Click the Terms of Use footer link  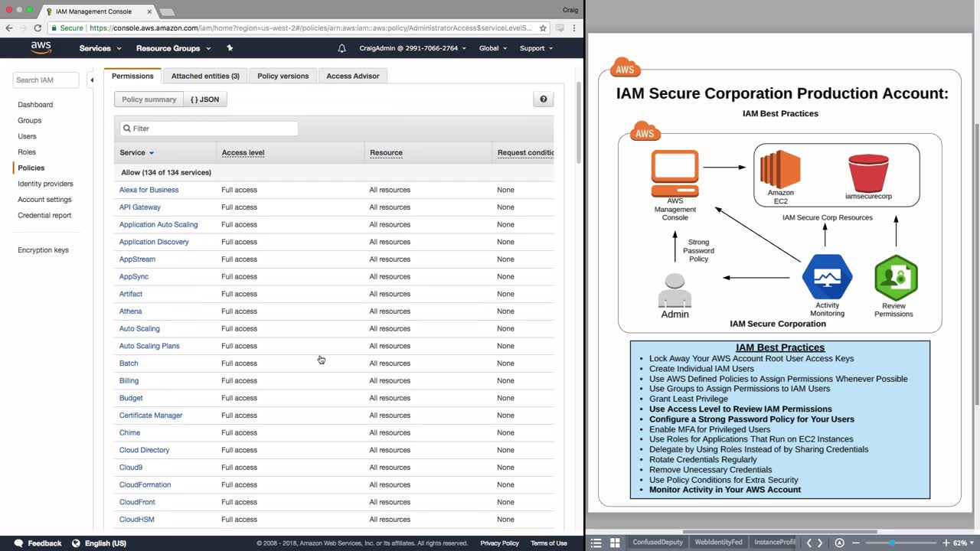[x=549, y=543]
